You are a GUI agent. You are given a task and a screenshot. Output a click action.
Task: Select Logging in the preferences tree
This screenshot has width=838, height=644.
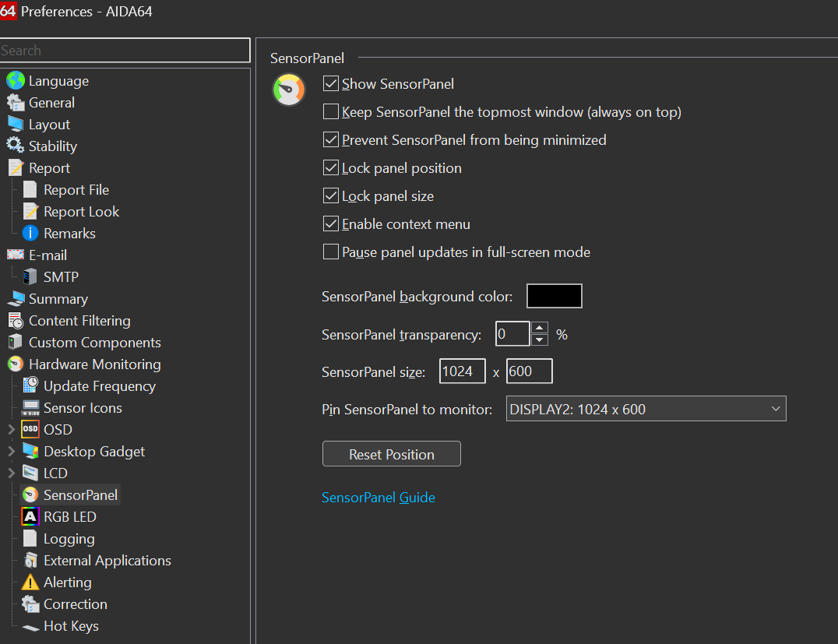[69, 539]
